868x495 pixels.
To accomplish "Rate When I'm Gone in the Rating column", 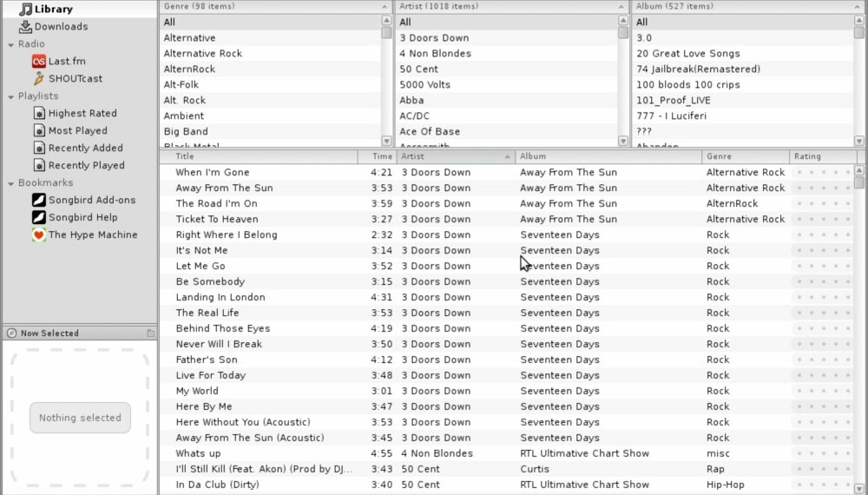I will 823,172.
